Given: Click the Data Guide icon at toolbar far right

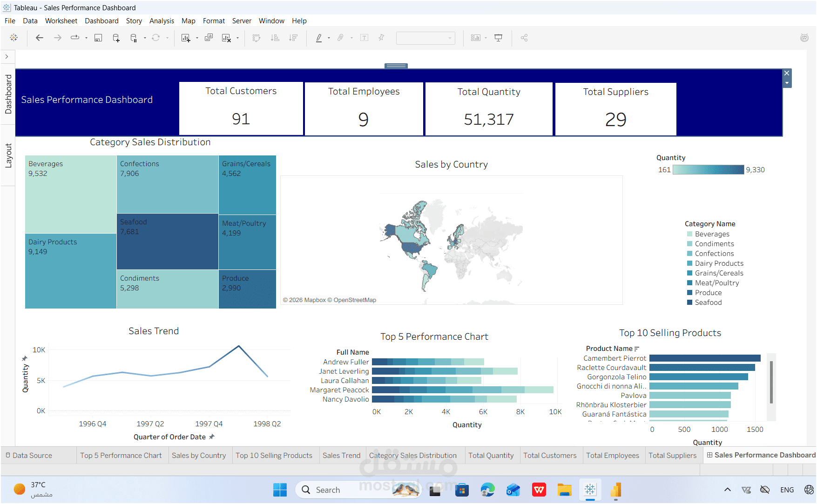Looking at the screenshot, I should pyautogui.click(x=804, y=38).
